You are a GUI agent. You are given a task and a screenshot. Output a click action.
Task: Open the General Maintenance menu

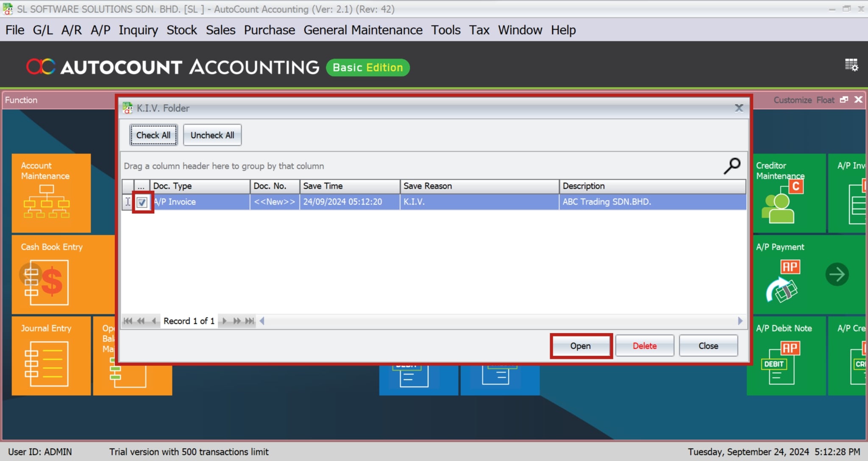363,30
